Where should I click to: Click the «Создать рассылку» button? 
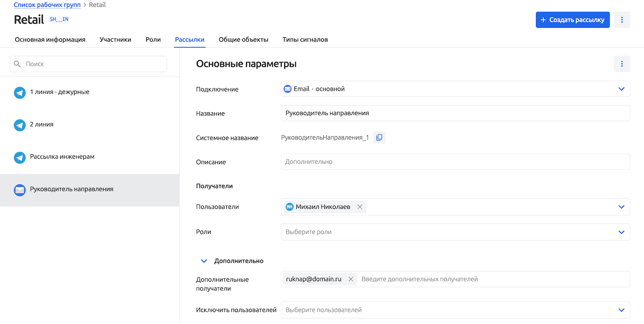pos(572,20)
